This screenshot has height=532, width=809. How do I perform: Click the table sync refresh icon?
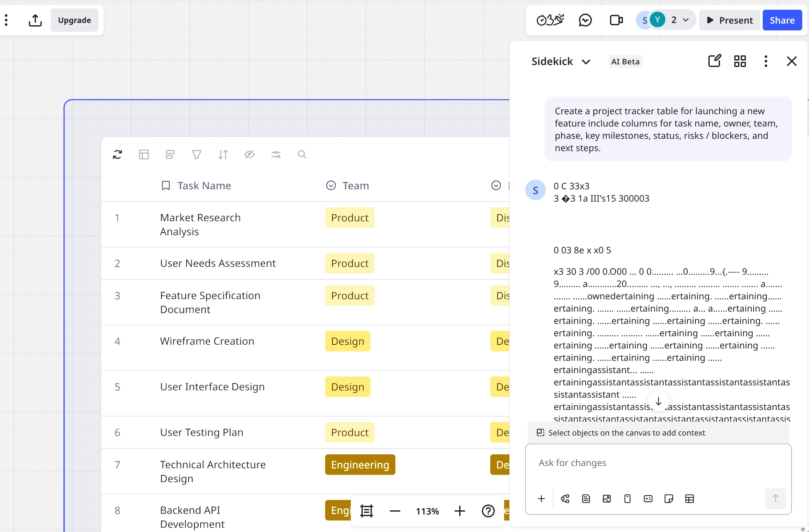pos(117,155)
